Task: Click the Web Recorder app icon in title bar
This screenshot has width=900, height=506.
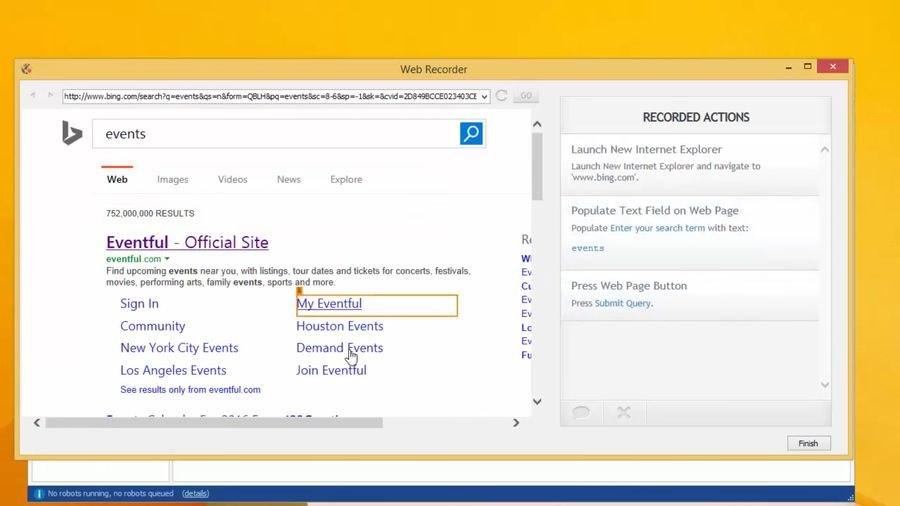Action: coord(26,69)
